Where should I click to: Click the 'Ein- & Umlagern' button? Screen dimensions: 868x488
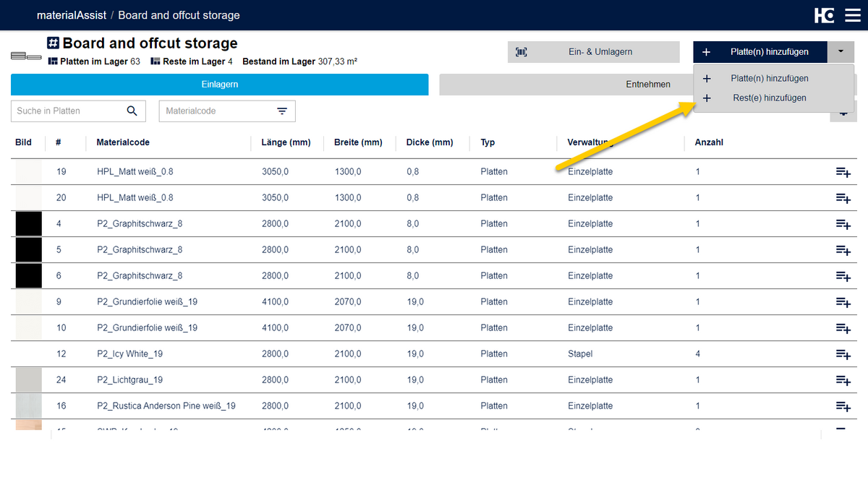pyautogui.click(x=593, y=52)
